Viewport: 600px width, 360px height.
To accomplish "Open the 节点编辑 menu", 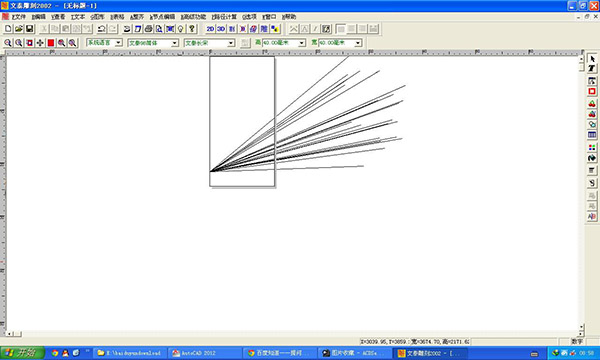I will [162, 17].
